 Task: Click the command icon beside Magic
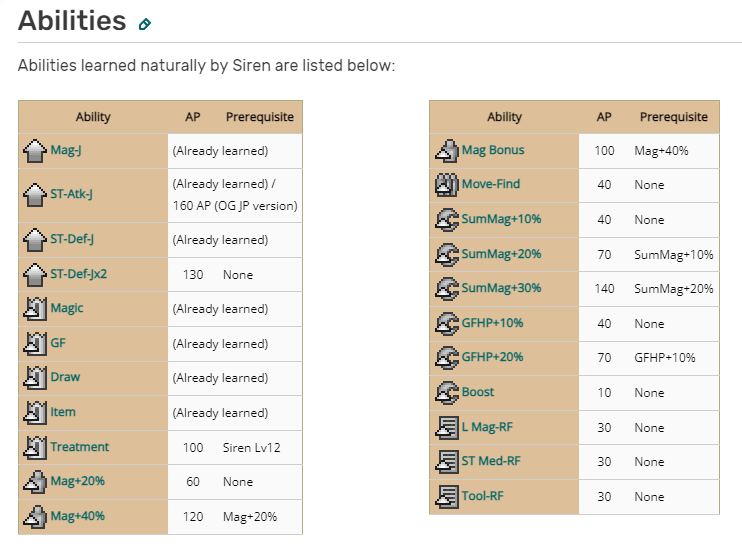tap(35, 308)
